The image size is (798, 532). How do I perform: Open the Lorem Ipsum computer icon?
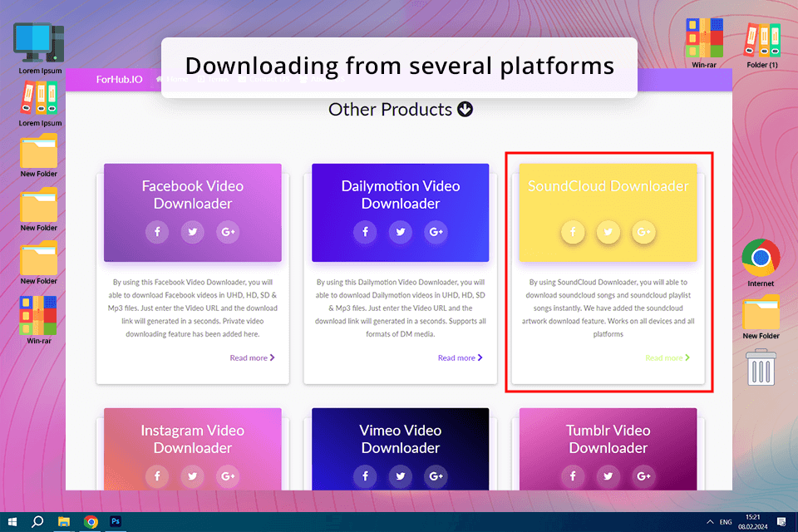(40, 48)
